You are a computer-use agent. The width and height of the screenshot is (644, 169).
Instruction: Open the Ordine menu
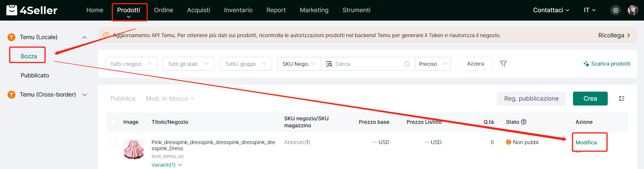[x=164, y=10]
